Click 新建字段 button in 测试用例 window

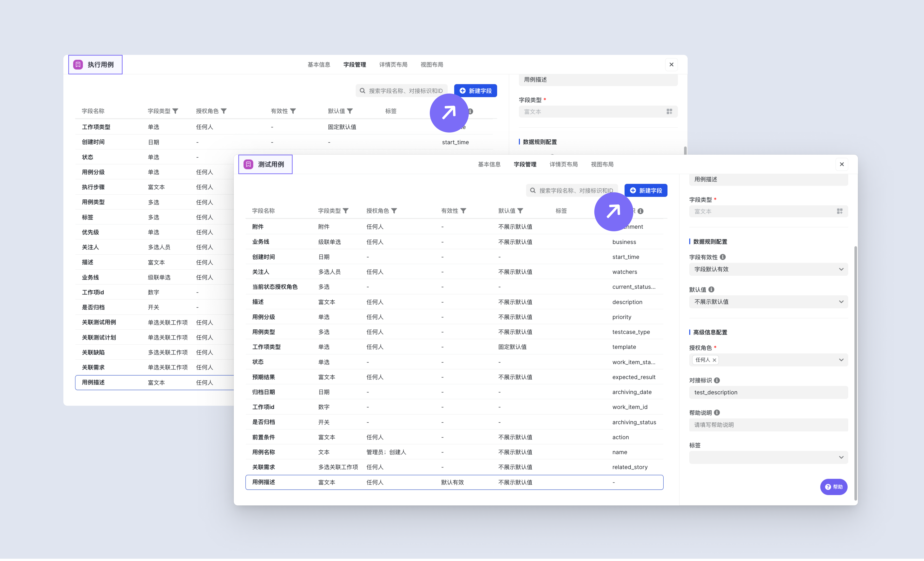point(646,191)
